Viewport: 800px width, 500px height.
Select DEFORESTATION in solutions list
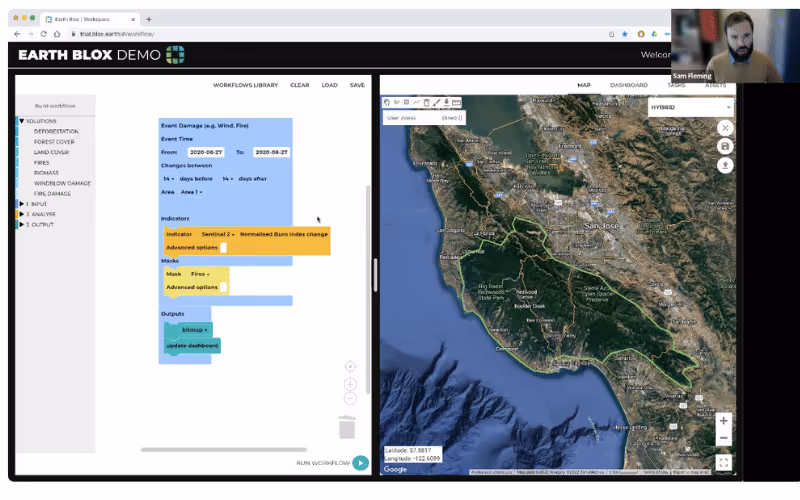(56, 132)
